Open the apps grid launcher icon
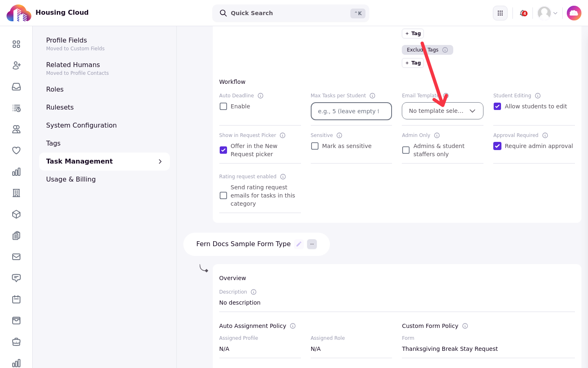This screenshot has height=368, width=588. click(x=500, y=13)
